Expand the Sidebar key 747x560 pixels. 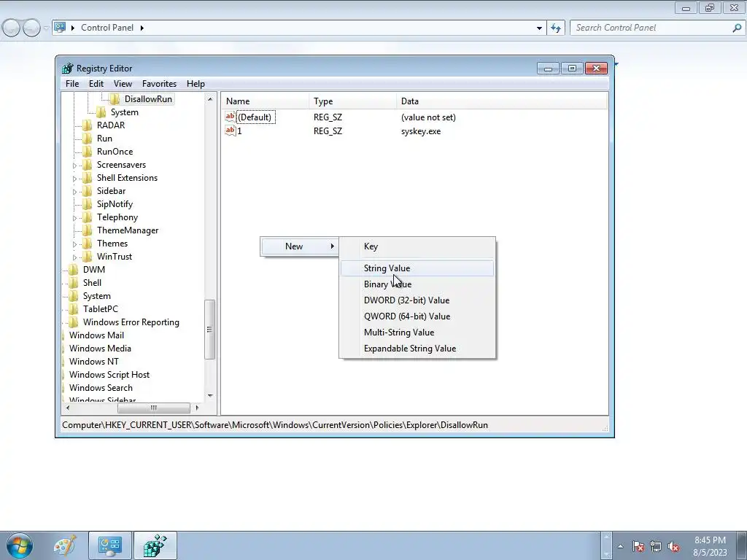click(x=74, y=192)
